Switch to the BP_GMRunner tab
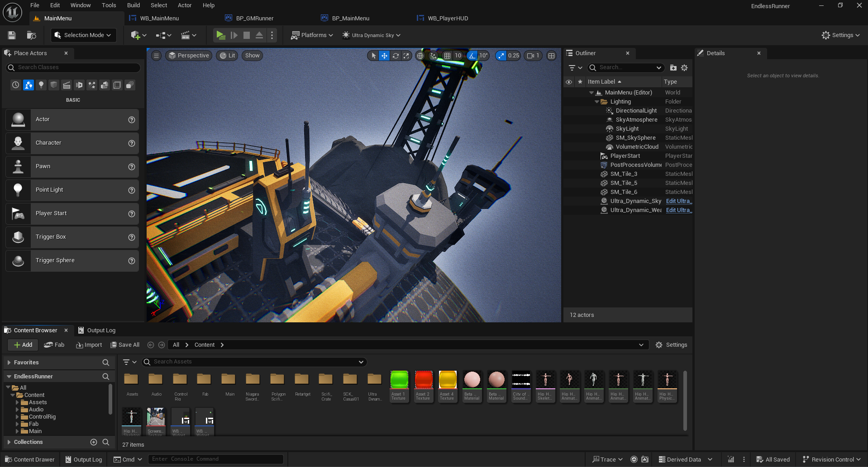868x467 pixels. pyautogui.click(x=254, y=19)
